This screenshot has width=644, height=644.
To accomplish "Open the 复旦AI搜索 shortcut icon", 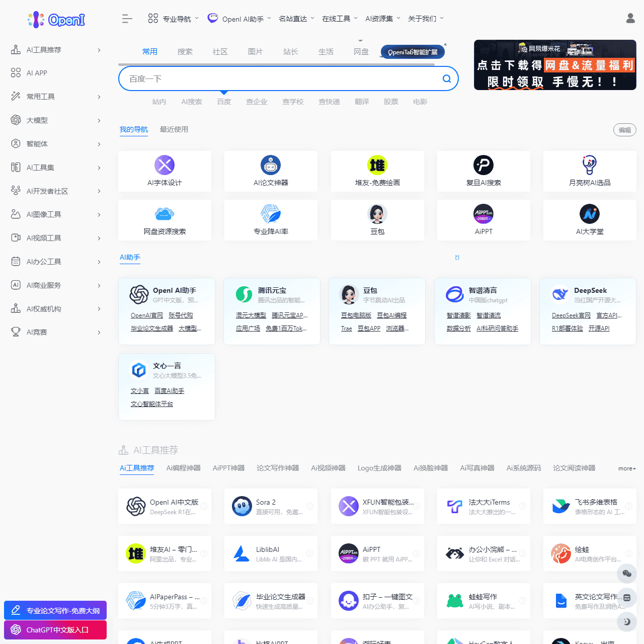I will (483, 165).
